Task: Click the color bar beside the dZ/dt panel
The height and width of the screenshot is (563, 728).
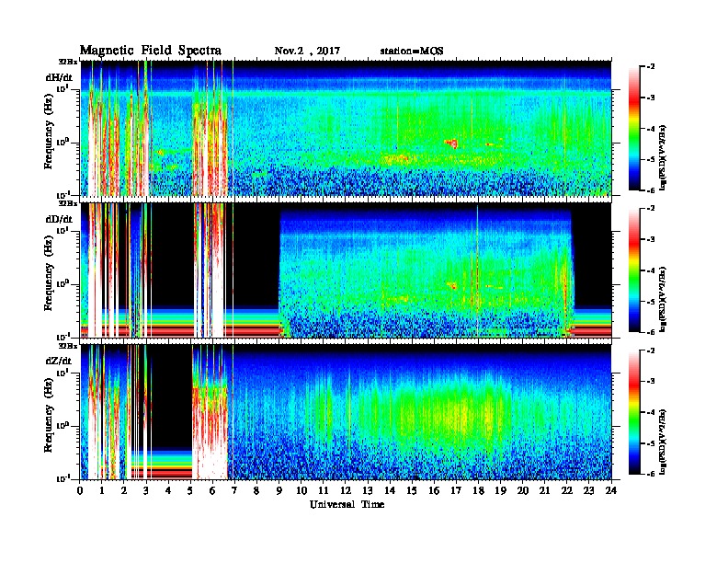Action: pos(634,412)
